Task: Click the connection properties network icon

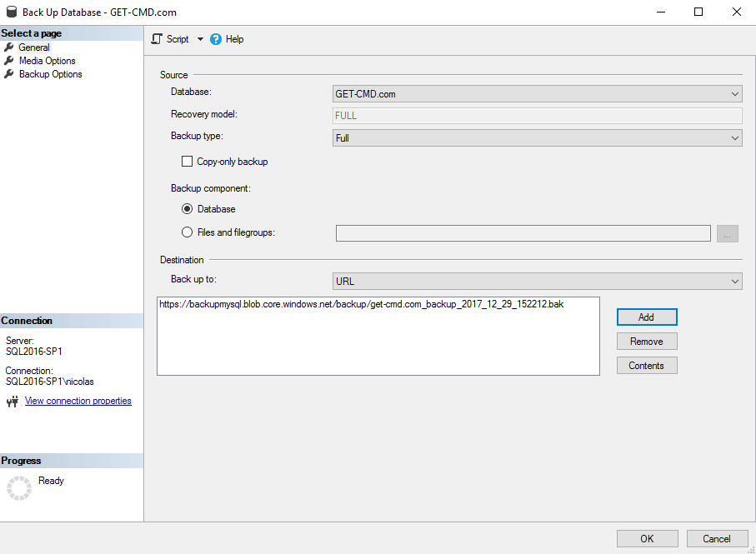Action: pyautogui.click(x=12, y=402)
